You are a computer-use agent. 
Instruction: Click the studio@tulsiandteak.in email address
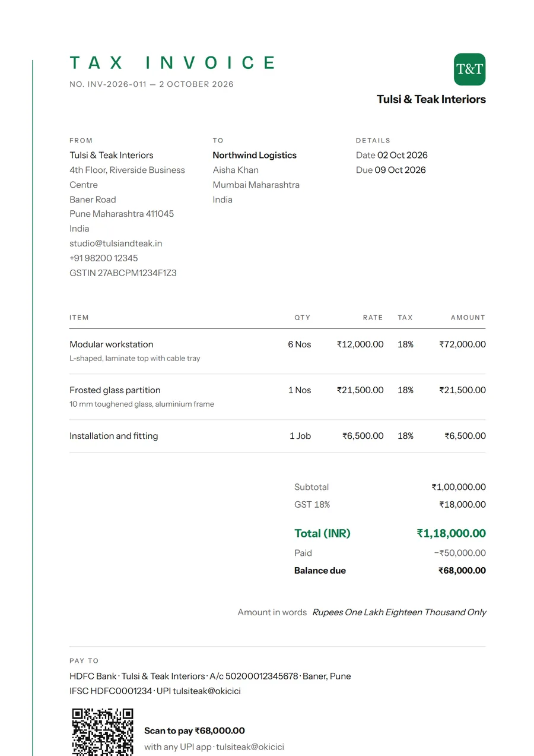[x=116, y=243]
